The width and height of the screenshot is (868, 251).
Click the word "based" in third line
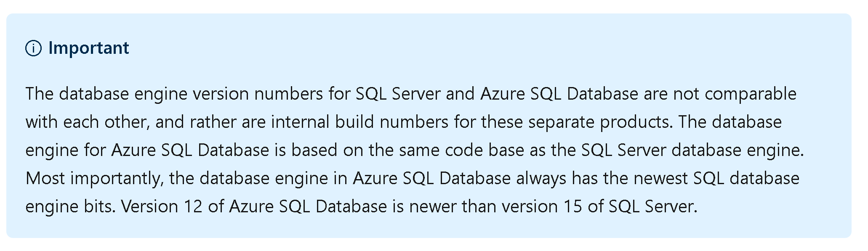tap(314, 150)
